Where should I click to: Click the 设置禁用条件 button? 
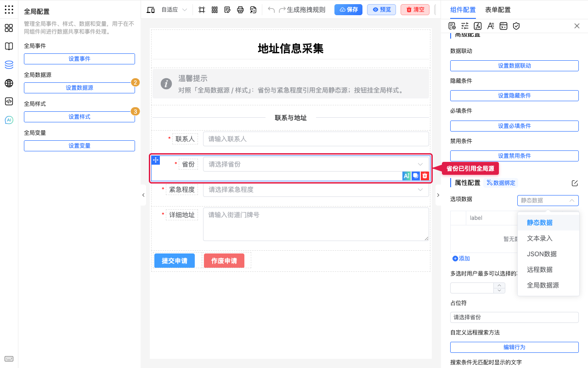pyautogui.click(x=514, y=156)
